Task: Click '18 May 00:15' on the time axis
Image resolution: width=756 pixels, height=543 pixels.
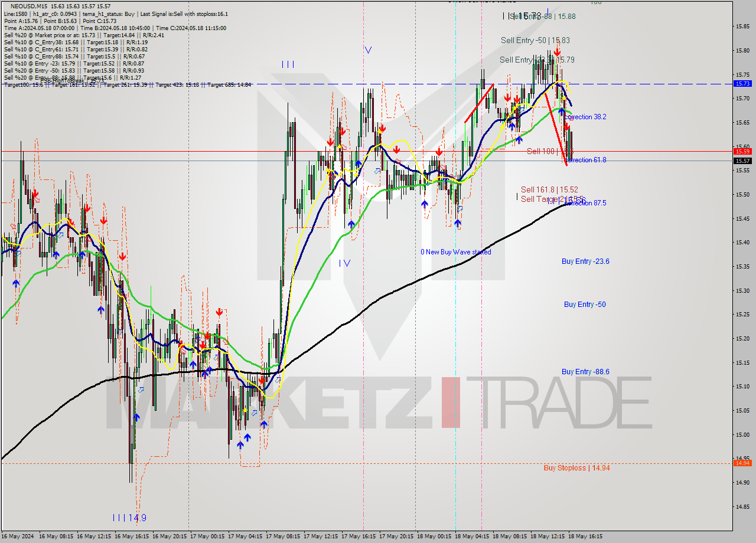Action: (x=434, y=537)
